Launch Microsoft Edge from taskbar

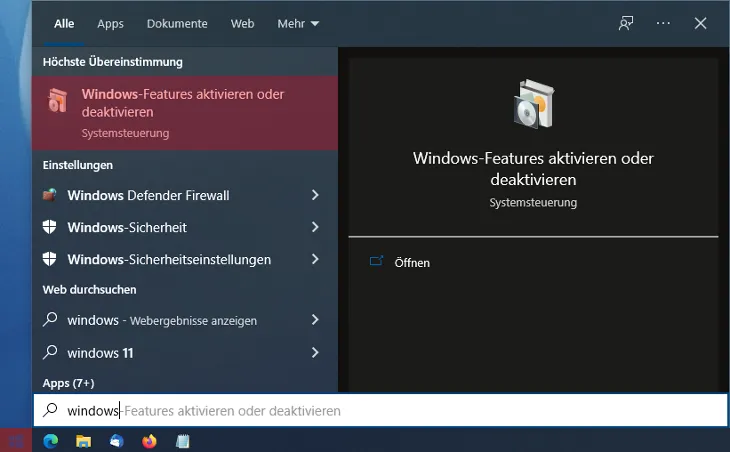[51, 441]
